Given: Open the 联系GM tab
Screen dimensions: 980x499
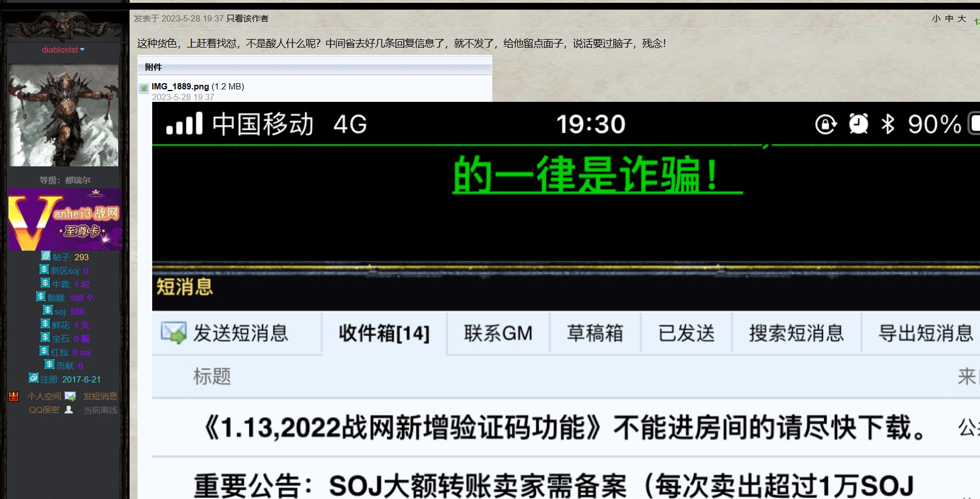Looking at the screenshot, I should coord(498,333).
